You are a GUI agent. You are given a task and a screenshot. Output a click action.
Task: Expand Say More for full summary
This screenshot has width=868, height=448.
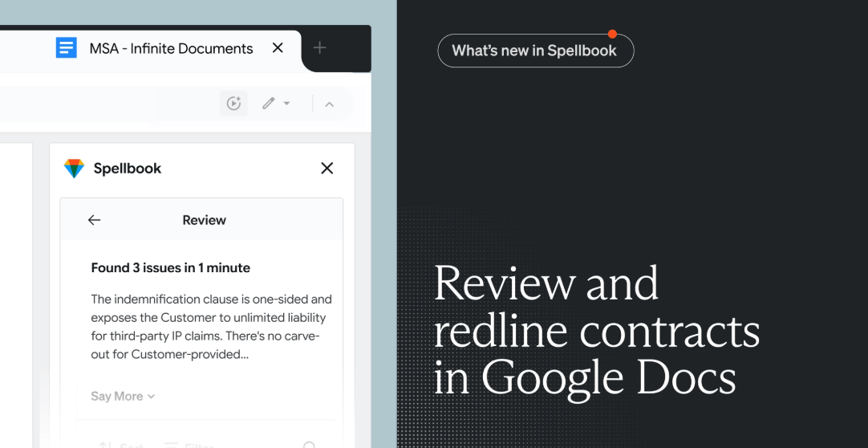(123, 397)
